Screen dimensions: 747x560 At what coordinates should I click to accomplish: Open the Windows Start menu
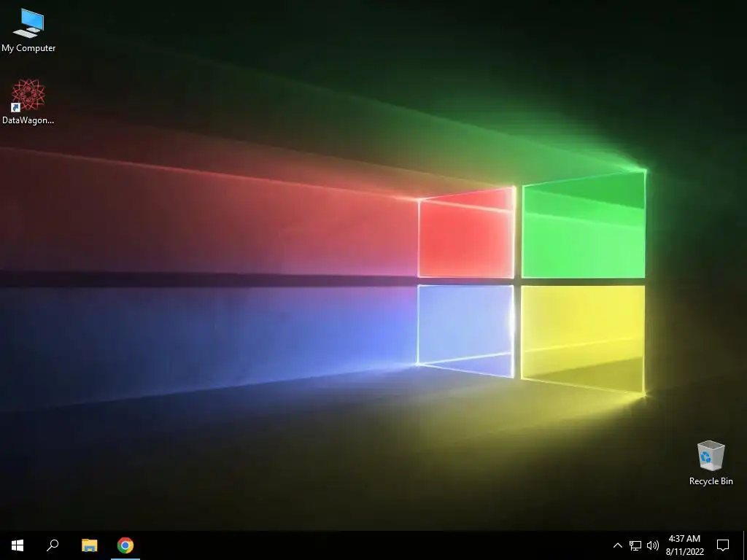18,545
